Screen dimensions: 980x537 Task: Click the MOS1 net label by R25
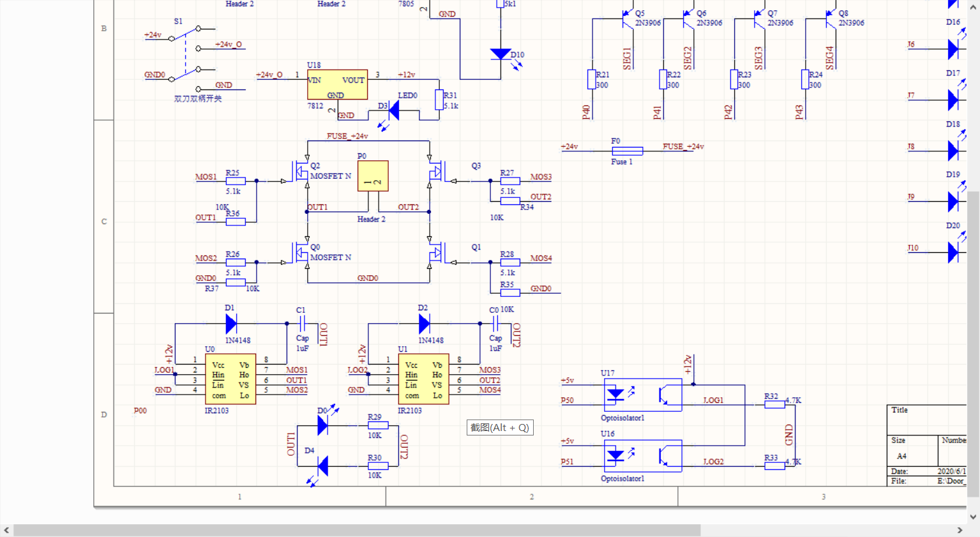tap(206, 177)
